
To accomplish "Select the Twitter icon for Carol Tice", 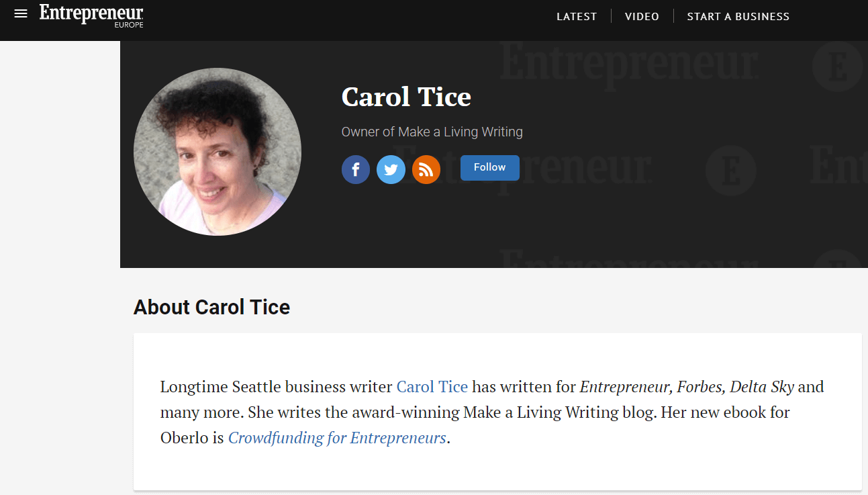I will coord(391,169).
